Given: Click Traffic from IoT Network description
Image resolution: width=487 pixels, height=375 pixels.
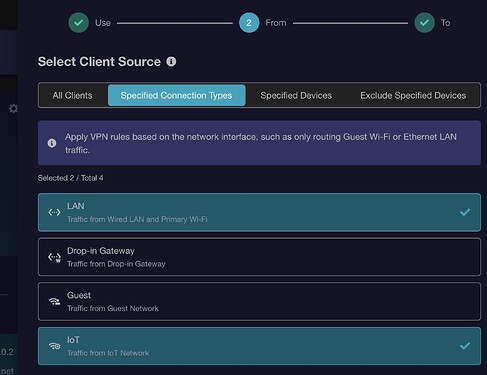Looking at the screenshot, I should pos(108,353).
